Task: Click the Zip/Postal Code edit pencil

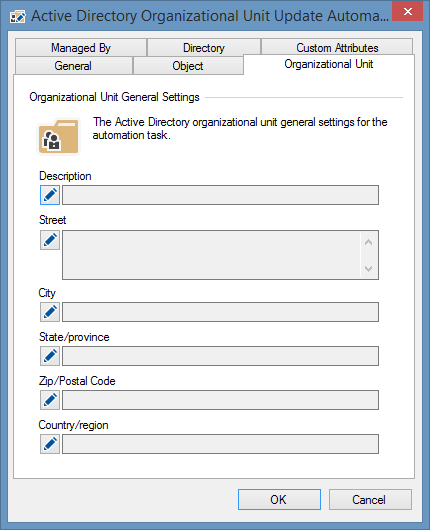Action: (50, 400)
